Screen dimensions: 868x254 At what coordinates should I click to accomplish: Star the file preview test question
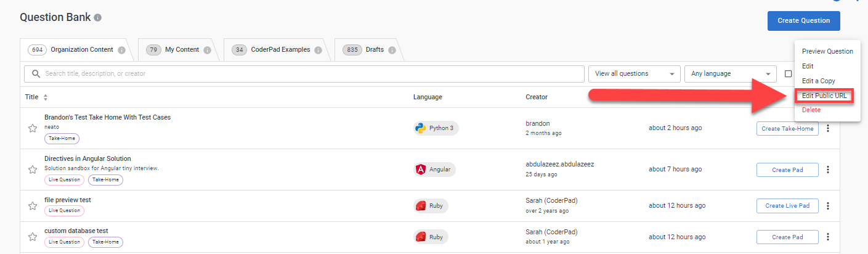pyautogui.click(x=33, y=205)
